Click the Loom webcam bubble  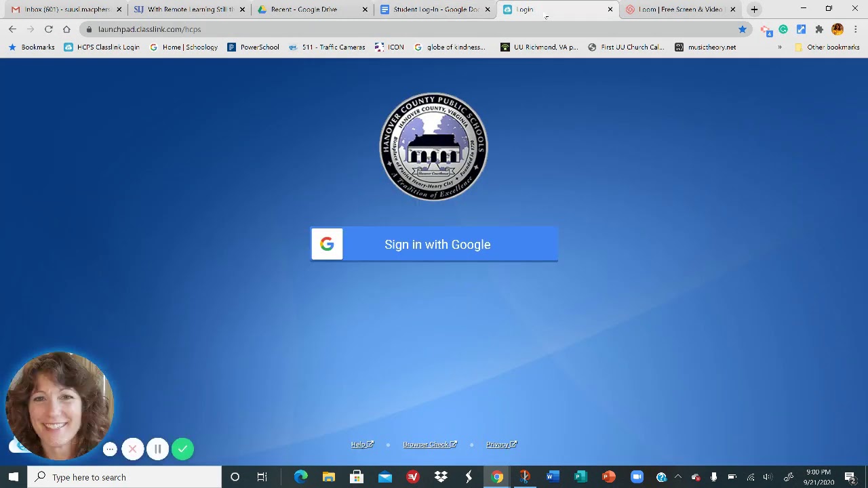pos(59,405)
